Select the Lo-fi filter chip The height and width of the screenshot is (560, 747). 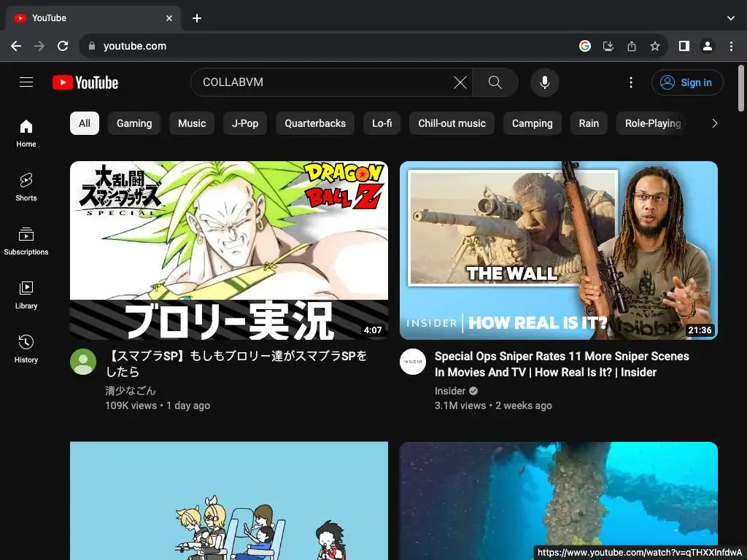coord(382,123)
